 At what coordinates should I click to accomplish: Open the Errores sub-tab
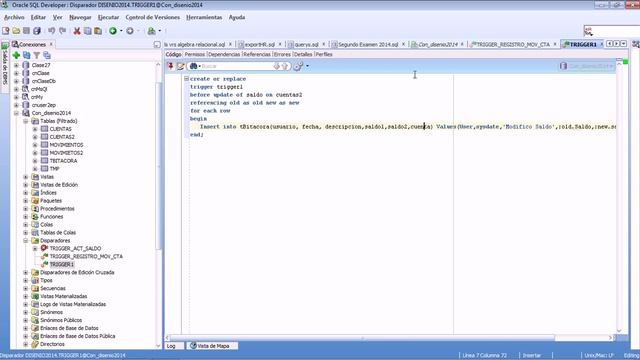click(x=282, y=54)
